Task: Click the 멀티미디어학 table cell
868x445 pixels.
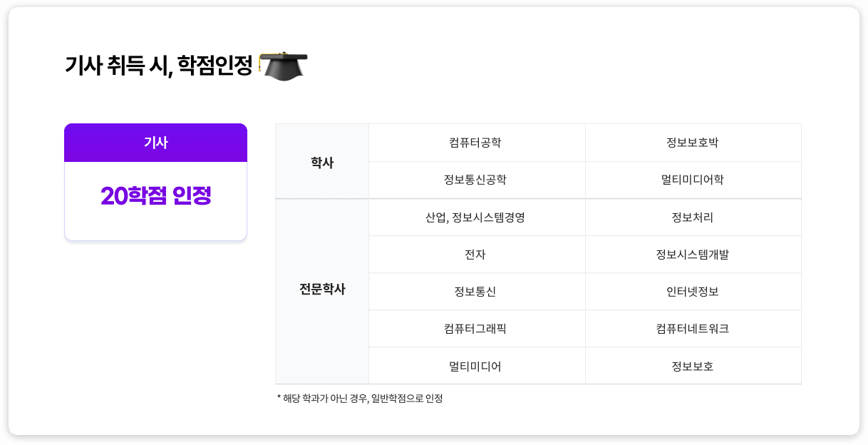Action: [692, 180]
